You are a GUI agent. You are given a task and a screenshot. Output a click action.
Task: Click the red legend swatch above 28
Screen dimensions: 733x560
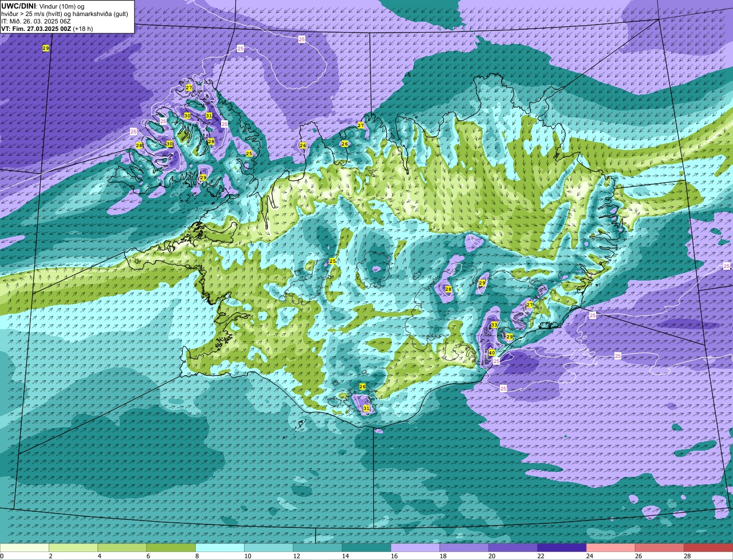[708, 547]
